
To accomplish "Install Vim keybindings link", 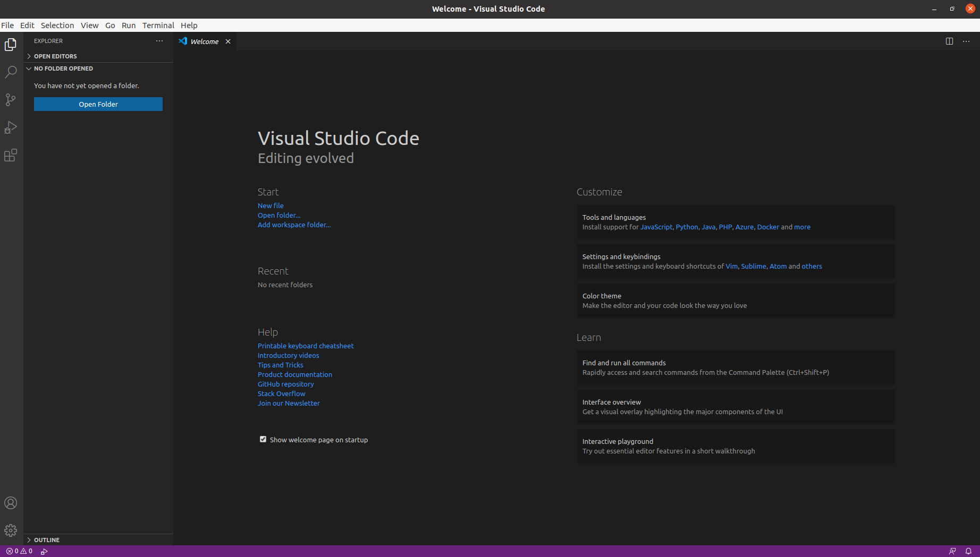I will click(732, 266).
